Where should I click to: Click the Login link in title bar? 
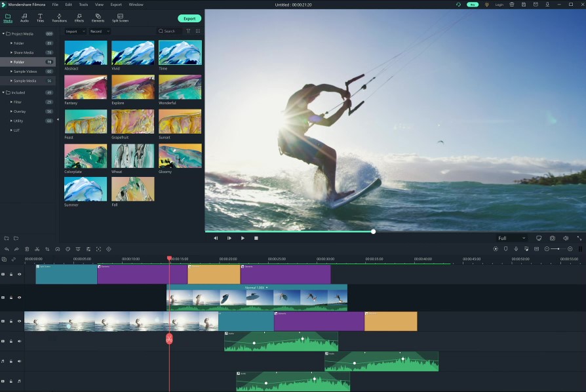click(499, 5)
